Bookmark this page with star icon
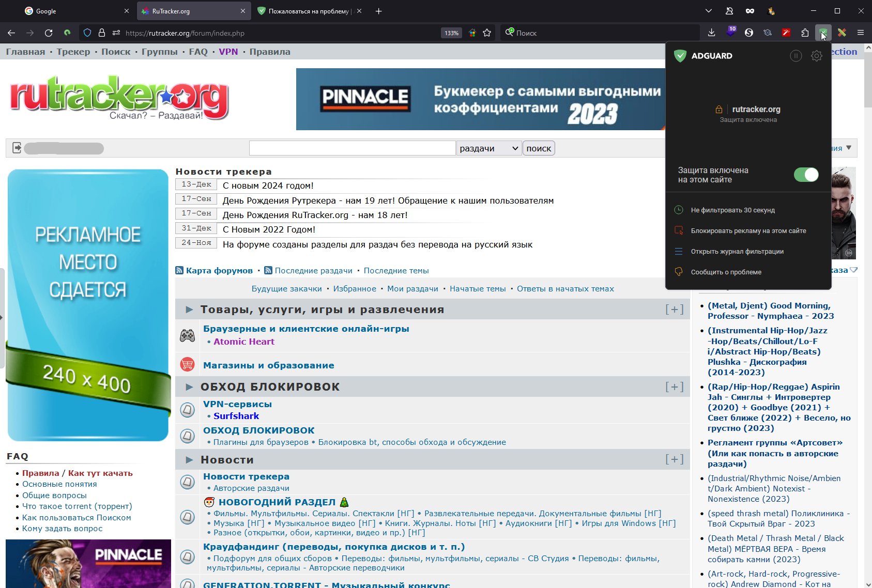 (x=487, y=33)
